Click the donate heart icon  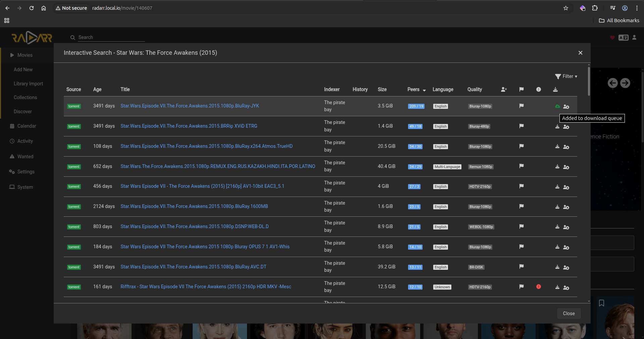[x=612, y=38]
